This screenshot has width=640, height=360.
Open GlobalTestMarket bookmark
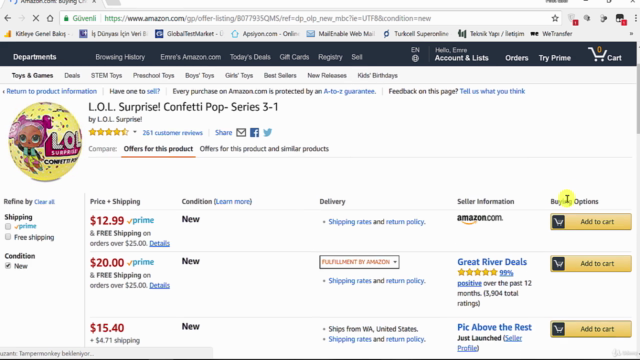189,34
